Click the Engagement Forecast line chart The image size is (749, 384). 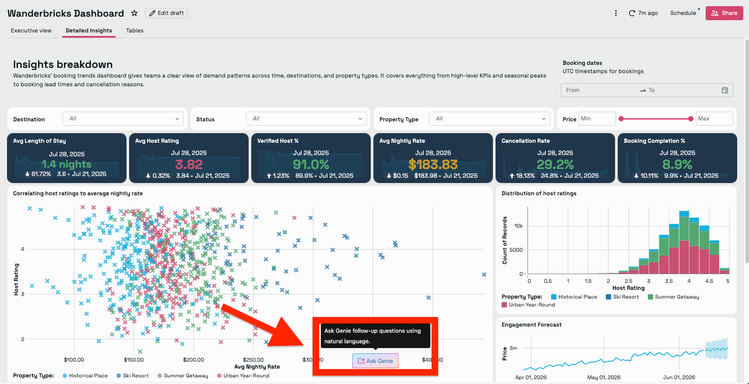point(626,353)
